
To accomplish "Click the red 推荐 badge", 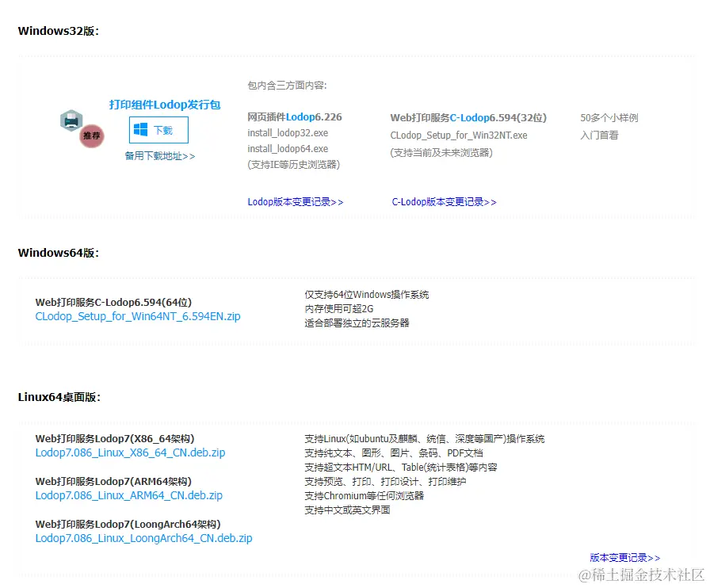I will (91, 136).
